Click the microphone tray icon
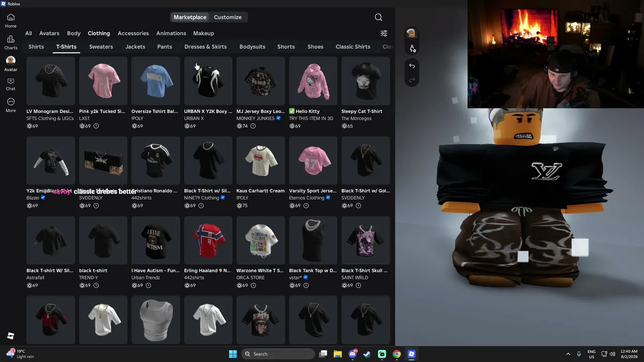 tap(579, 354)
